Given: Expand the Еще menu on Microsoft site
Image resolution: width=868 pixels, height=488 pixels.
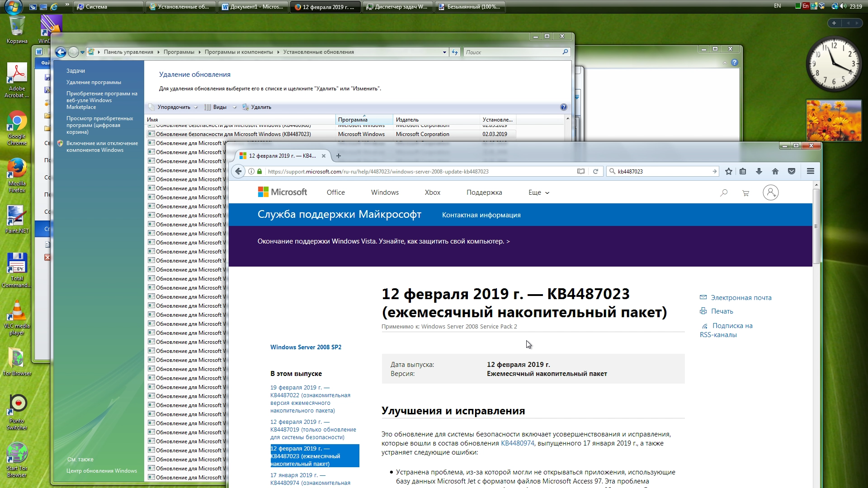Looking at the screenshot, I should click(x=539, y=192).
